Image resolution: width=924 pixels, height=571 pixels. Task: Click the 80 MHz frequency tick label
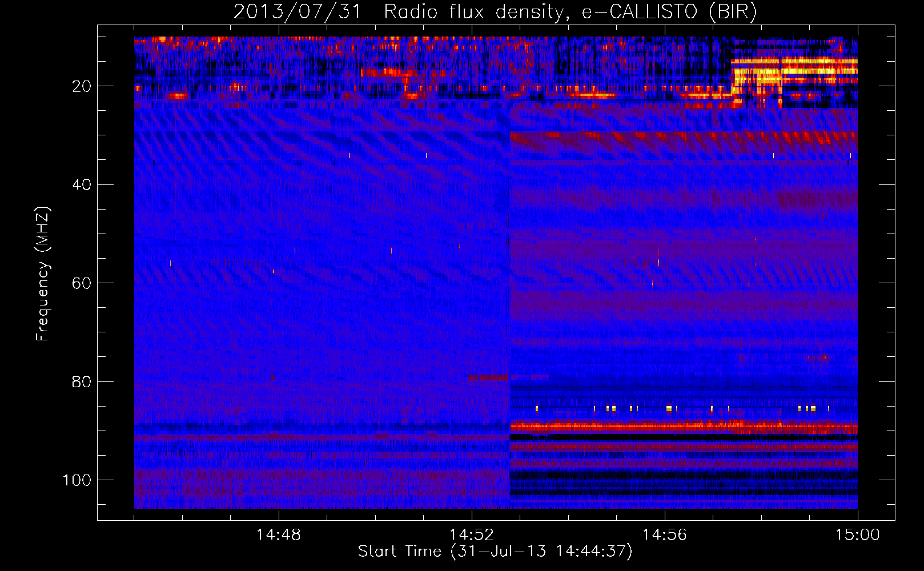tap(82, 381)
